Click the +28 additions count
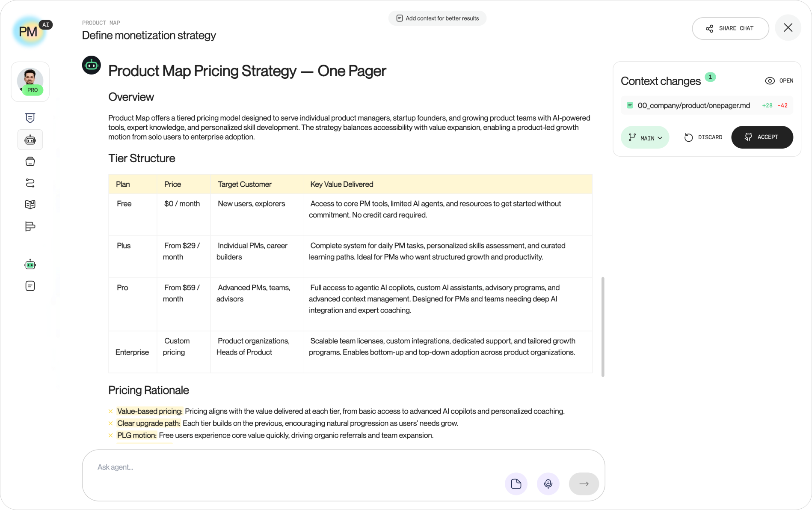The height and width of the screenshot is (510, 812). [x=767, y=105]
